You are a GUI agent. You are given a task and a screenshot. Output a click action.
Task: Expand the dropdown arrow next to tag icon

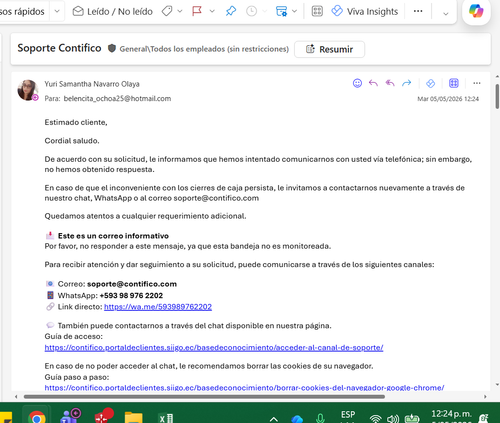[x=180, y=12]
